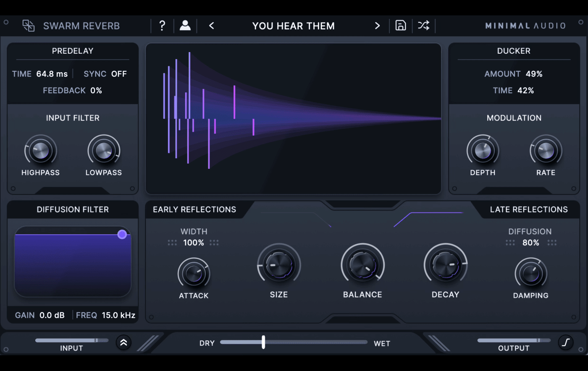
Task: Click the Size knob
Action: click(x=279, y=265)
